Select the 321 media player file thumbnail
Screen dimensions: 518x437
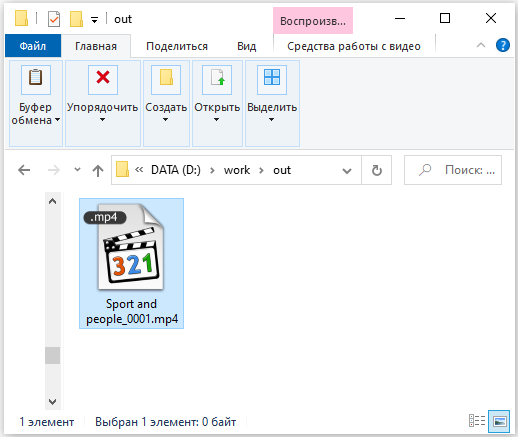131,247
